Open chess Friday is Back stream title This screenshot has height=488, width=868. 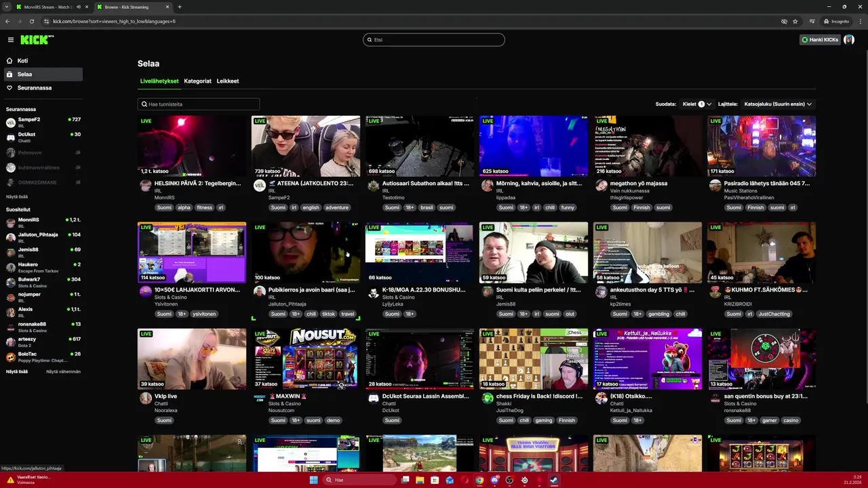539,396
